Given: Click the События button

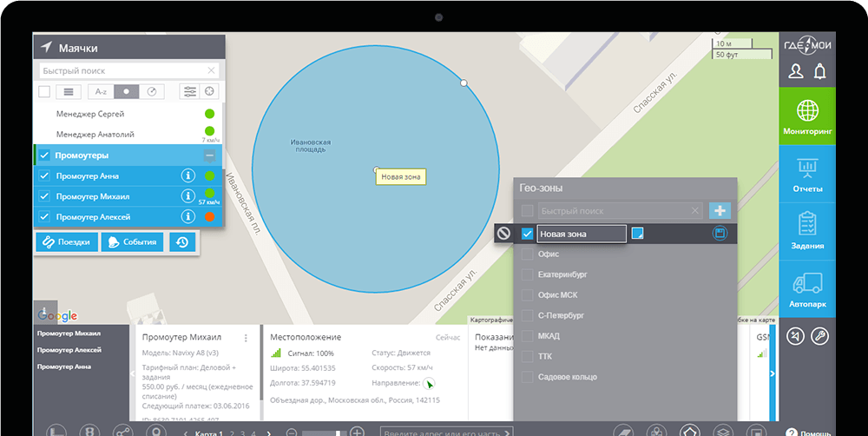Looking at the screenshot, I should 133,243.
